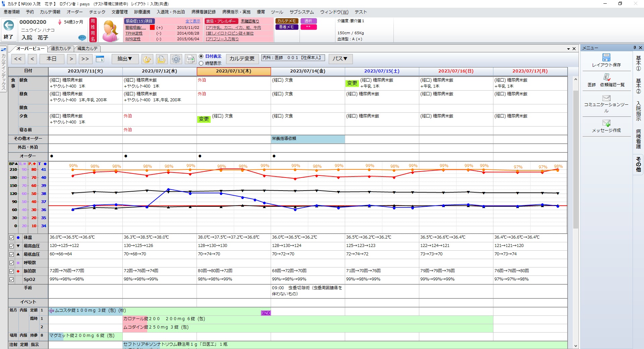The width and height of the screenshot is (644, 349).
Task: Click the 全て表示 link
Action: (x=193, y=21)
